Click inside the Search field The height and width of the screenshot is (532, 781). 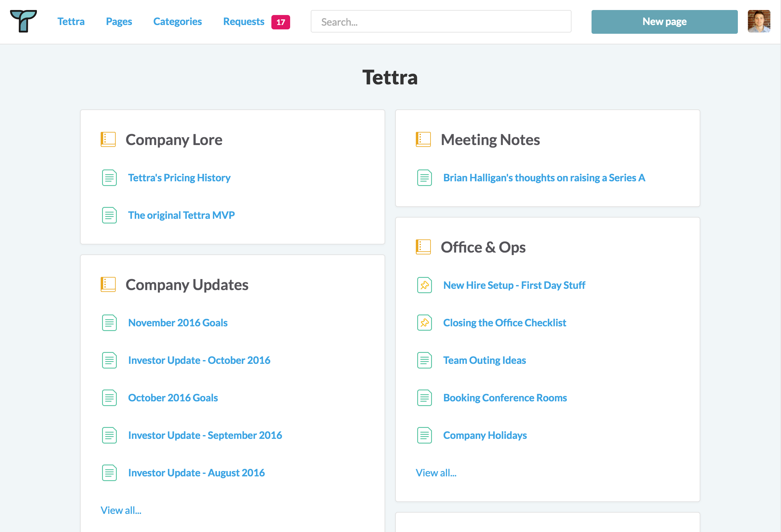[441, 22]
